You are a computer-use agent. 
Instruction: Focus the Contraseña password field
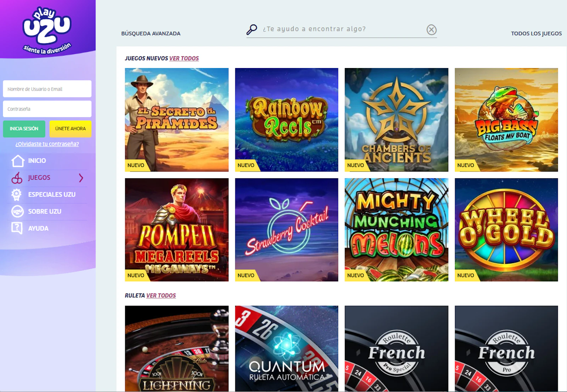coord(47,109)
